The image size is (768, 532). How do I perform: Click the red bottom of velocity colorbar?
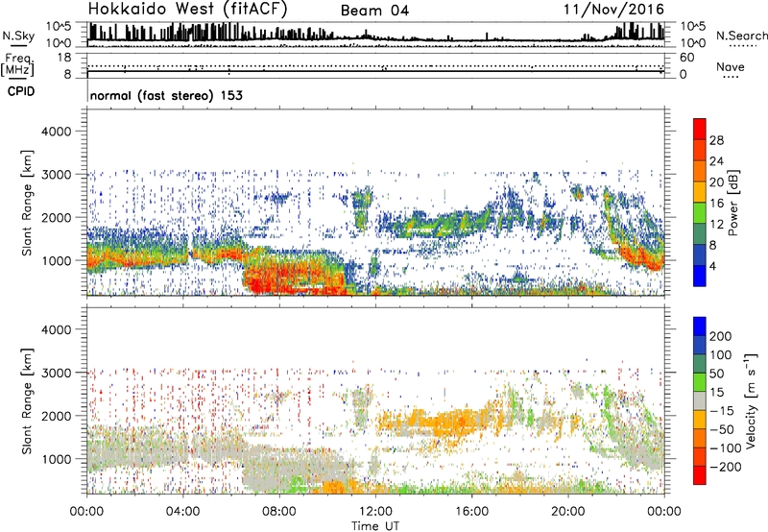click(700, 475)
